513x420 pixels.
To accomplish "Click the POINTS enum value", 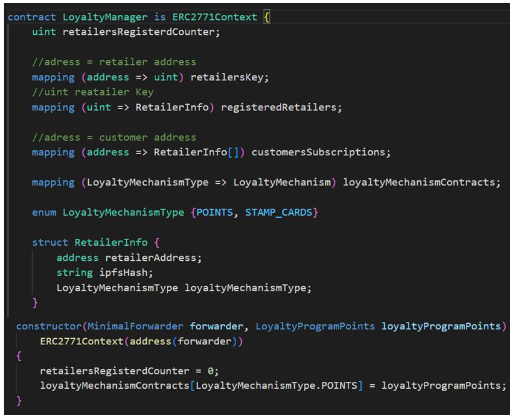I will (215, 212).
